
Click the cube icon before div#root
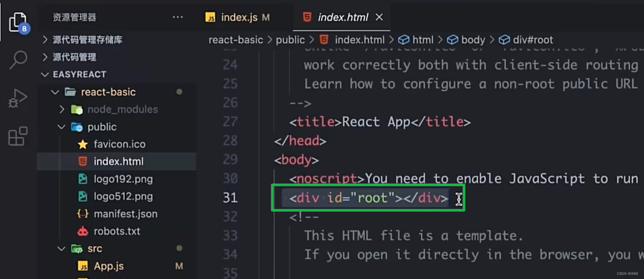point(504,40)
